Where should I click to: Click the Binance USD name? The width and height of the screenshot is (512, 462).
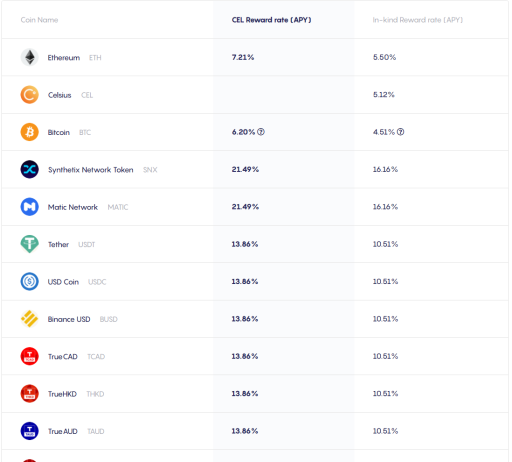(69, 319)
